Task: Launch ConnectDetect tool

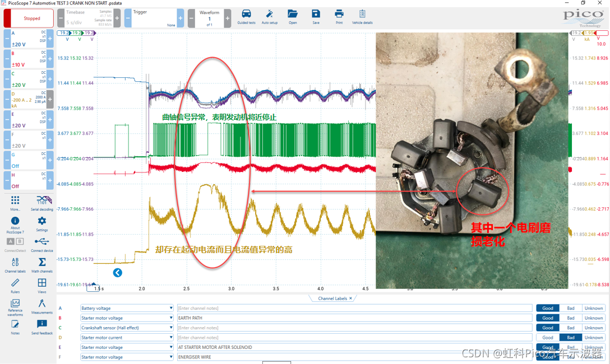Action: (15, 245)
